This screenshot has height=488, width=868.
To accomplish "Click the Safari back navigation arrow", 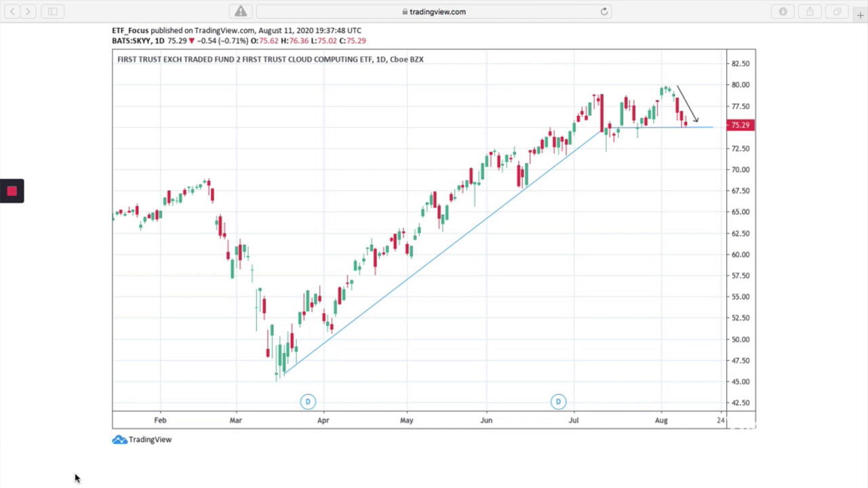I will tap(12, 12).
